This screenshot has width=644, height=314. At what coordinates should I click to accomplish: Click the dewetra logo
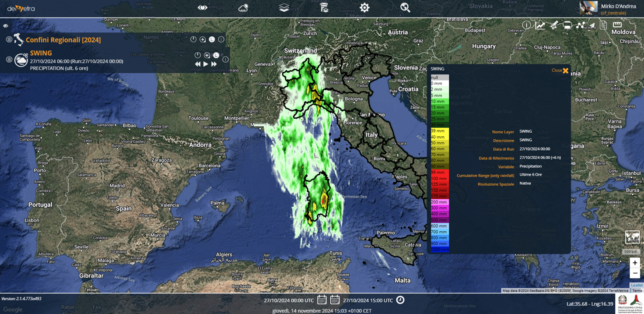point(21,8)
